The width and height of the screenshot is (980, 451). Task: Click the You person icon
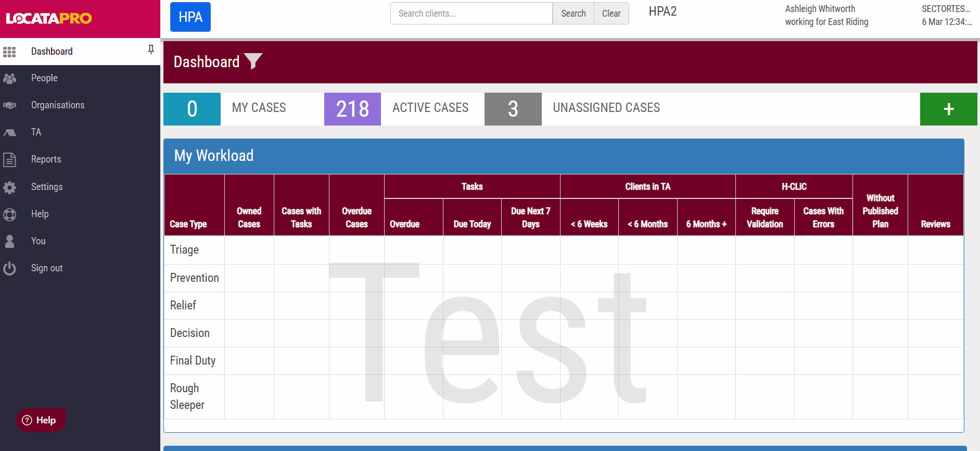(x=9, y=241)
